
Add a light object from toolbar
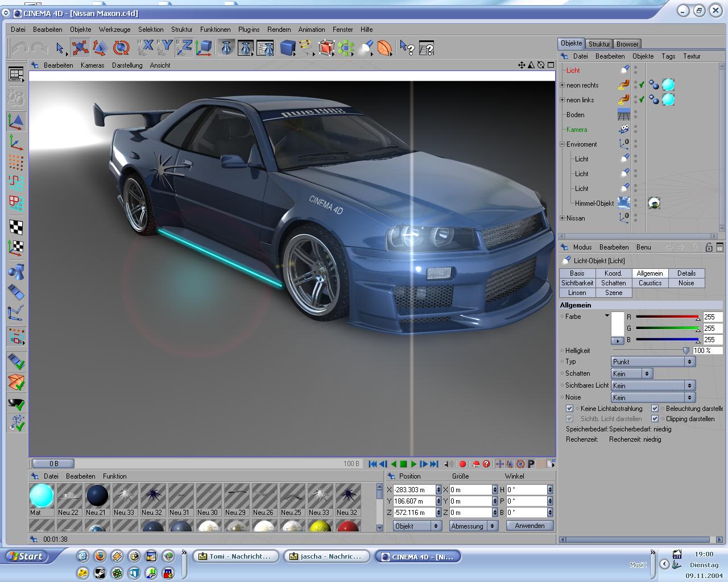tap(366, 48)
